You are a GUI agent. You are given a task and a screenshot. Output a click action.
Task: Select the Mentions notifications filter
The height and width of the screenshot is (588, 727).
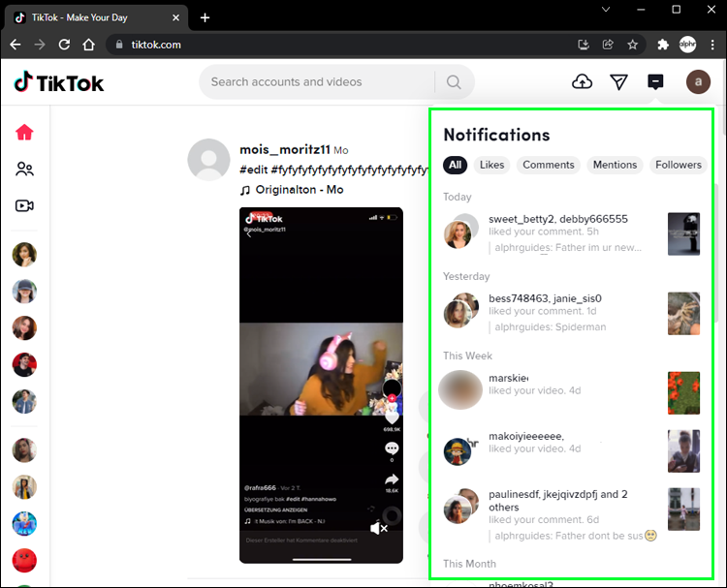[x=615, y=165]
